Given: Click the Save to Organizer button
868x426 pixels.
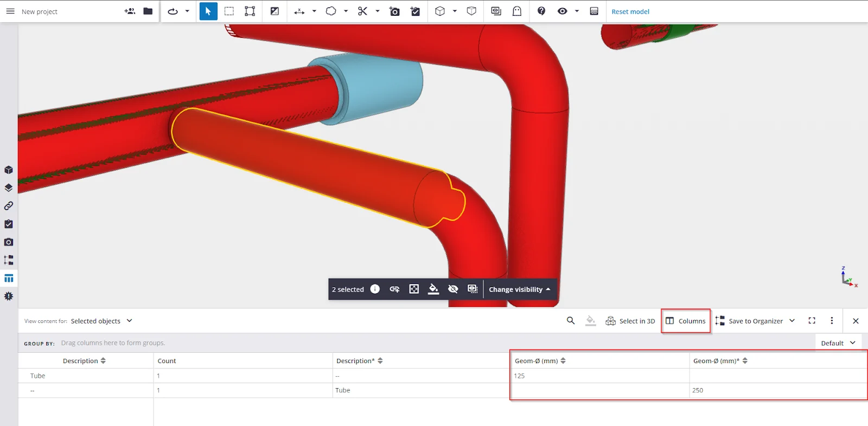Looking at the screenshot, I should 749,321.
